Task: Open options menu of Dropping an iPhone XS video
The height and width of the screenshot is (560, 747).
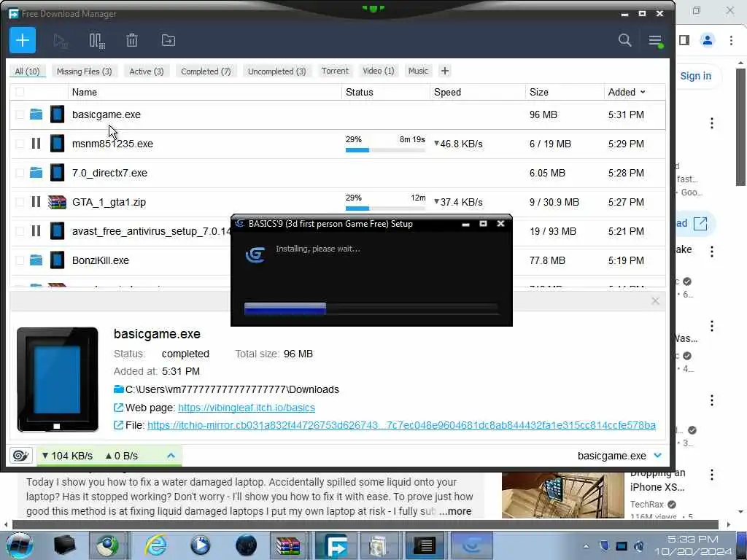Action: coord(712,474)
